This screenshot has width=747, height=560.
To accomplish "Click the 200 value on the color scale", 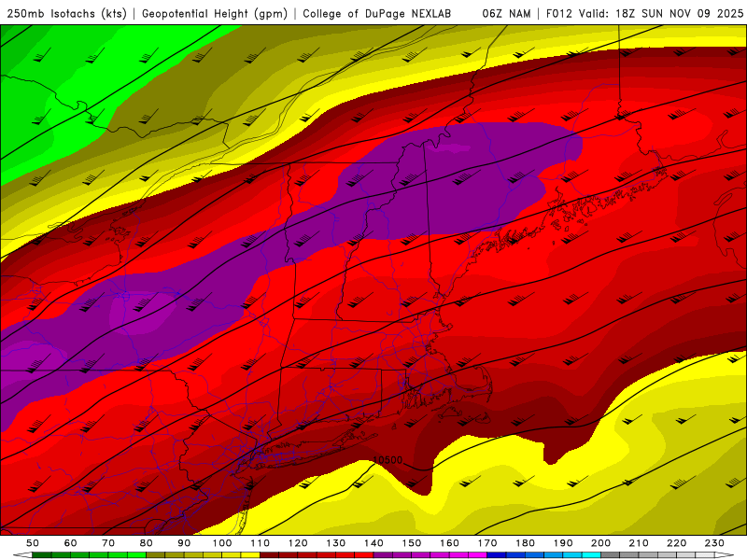I will [600, 543].
